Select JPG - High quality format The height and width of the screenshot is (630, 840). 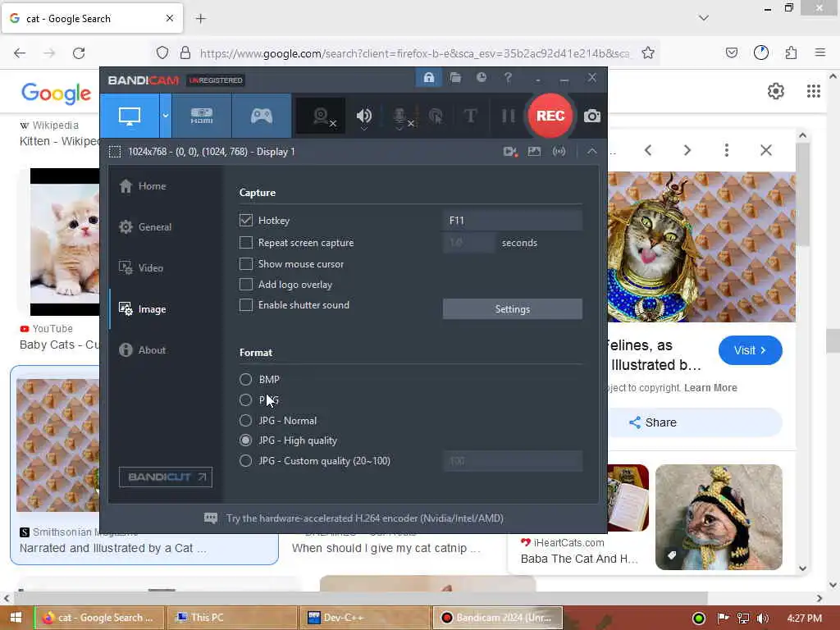245,441
